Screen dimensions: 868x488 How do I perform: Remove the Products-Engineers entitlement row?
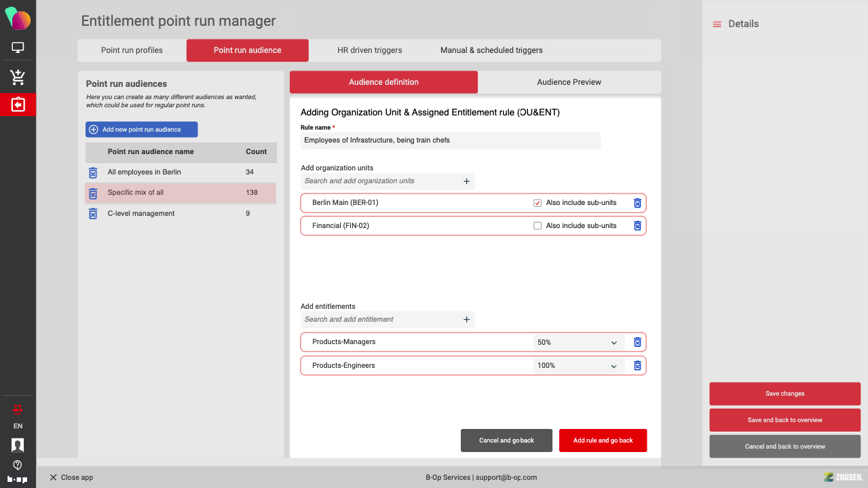click(x=637, y=366)
